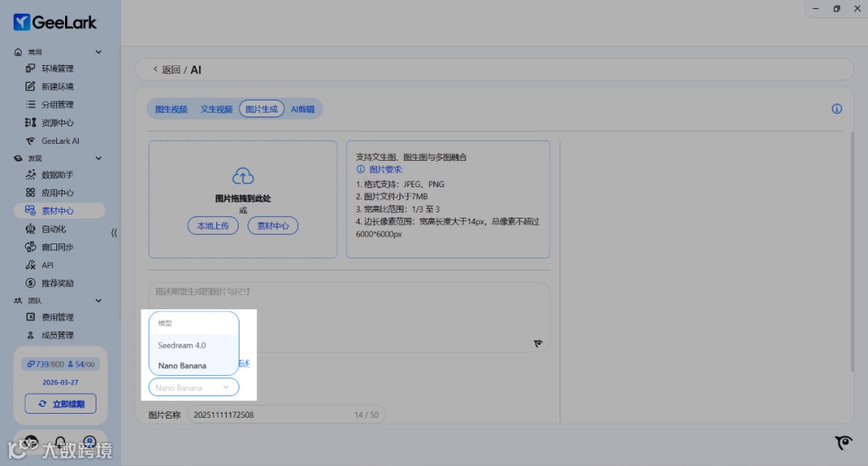Click expiry date 2026-03-27
This screenshot has height=466, width=868.
click(60, 382)
